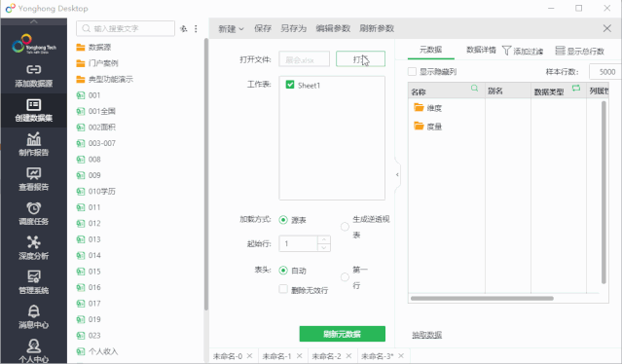Click 编辑参数 in the toolbar
Screen dimensions: 622x364
point(333,28)
